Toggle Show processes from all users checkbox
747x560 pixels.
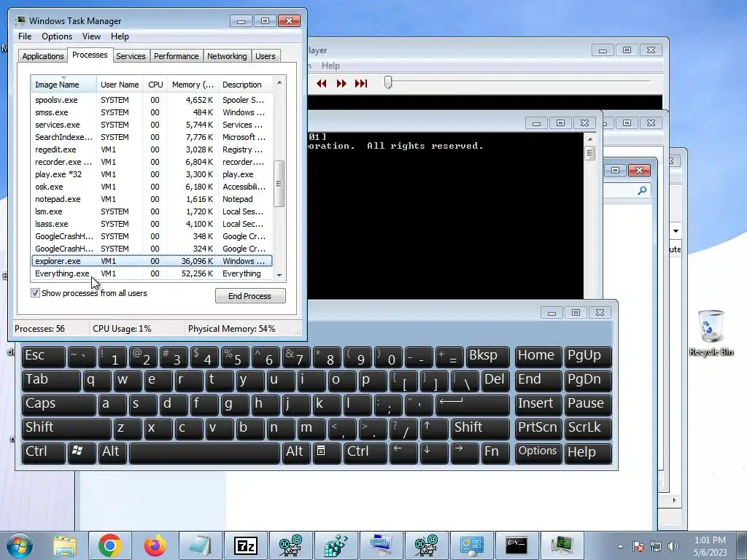coord(35,293)
